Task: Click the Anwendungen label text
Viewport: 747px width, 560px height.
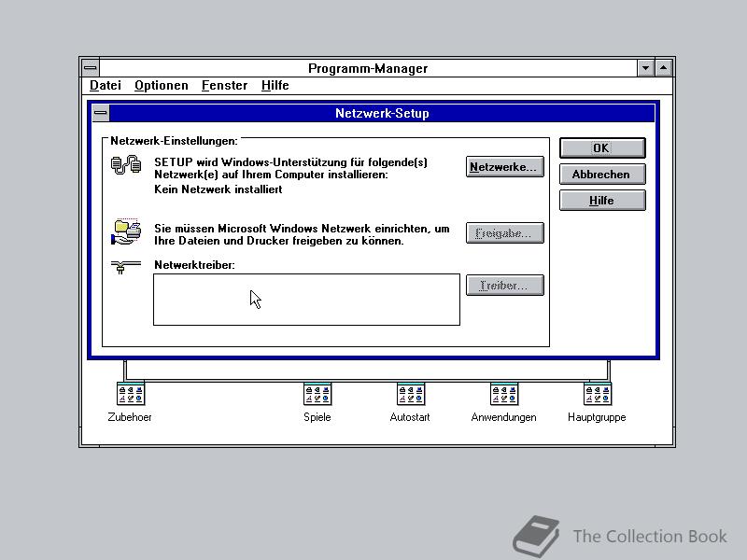Action: (x=503, y=417)
